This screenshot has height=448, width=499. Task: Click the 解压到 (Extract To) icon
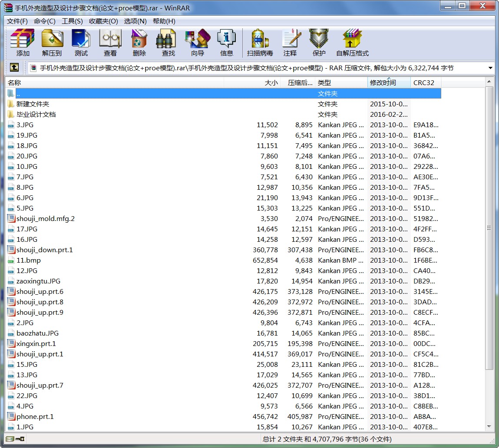coord(52,42)
